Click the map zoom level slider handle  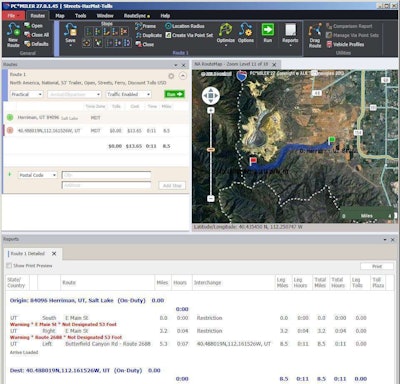(211, 150)
